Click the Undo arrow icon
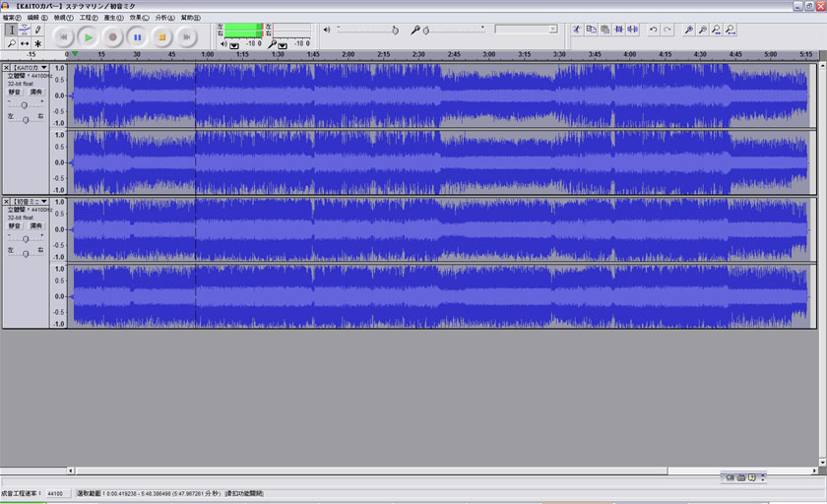 (x=654, y=30)
